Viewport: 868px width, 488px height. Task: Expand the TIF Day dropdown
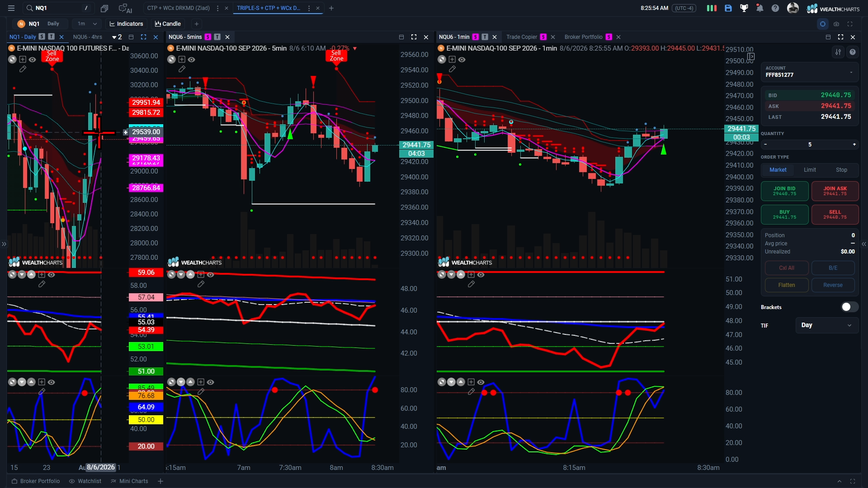(826, 325)
